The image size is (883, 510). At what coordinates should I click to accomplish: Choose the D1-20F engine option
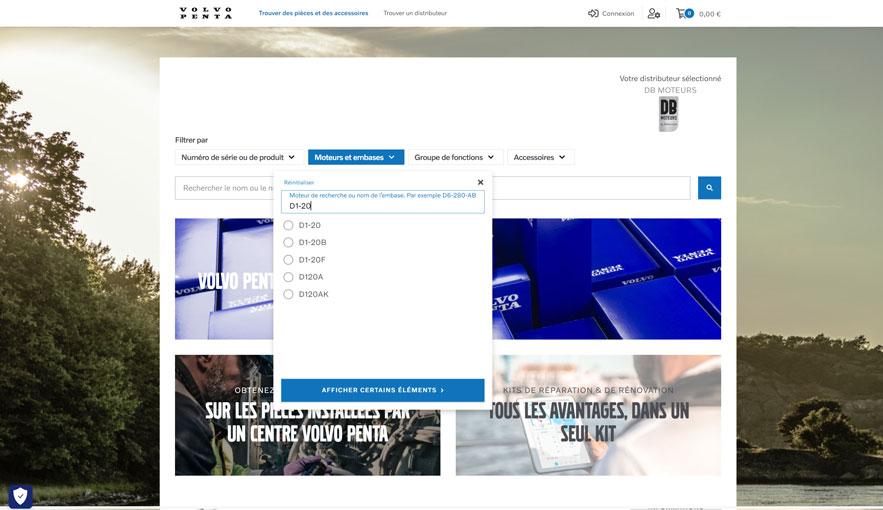tap(289, 260)
